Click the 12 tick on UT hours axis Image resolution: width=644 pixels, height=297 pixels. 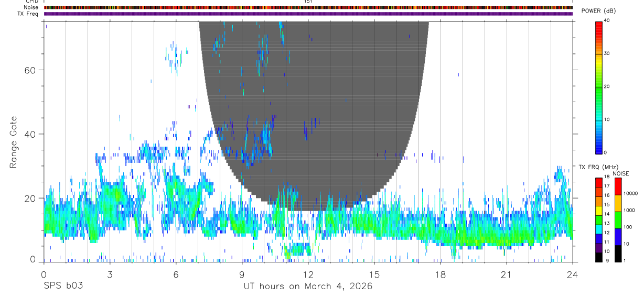308,274
